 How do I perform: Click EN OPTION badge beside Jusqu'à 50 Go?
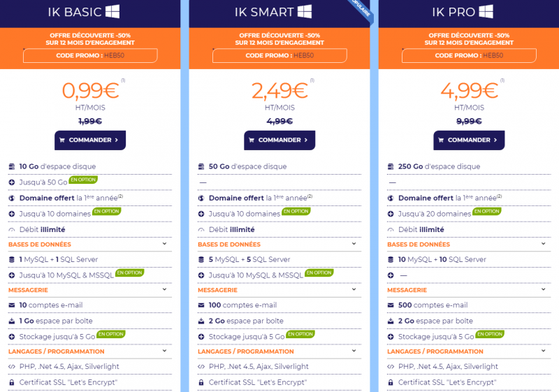[x=83, y=180]
